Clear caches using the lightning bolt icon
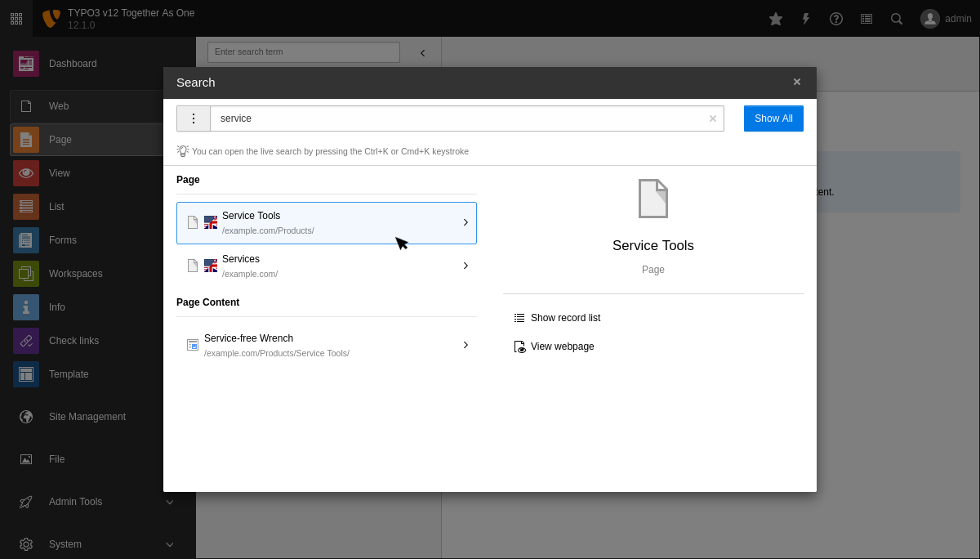980x559 pixels. pos(805,18)
